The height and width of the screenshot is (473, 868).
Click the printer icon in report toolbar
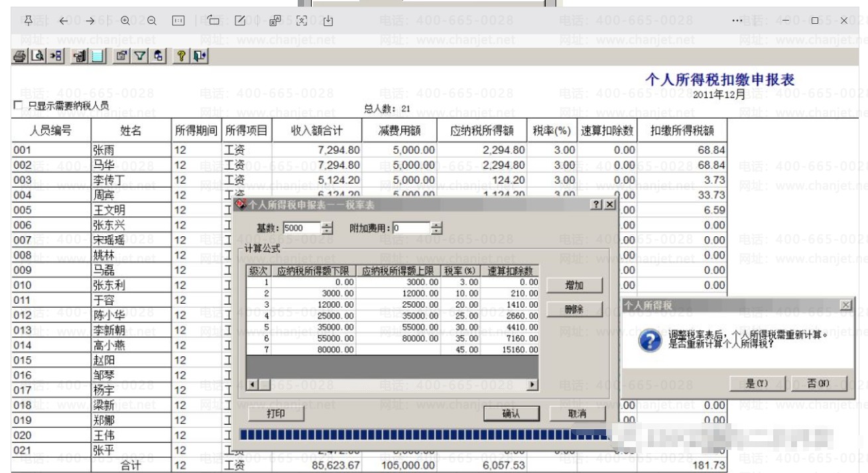pyautogui.click(x=20, y=56)
